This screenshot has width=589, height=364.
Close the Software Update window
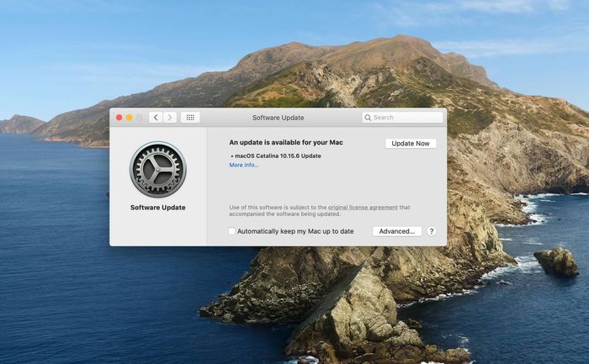tap(119, 118)
